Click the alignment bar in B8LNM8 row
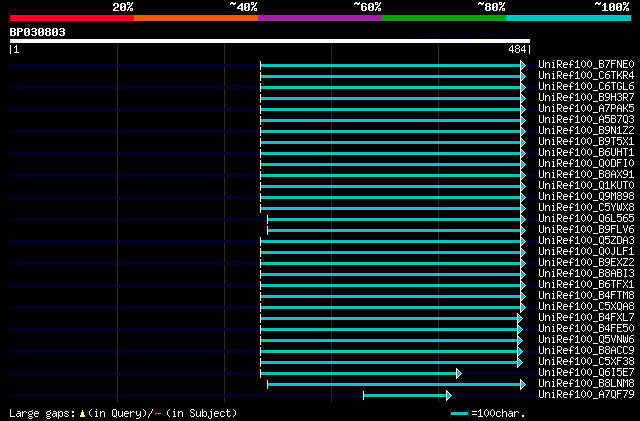This screenshot has width=640, height=421. [396, 384]
